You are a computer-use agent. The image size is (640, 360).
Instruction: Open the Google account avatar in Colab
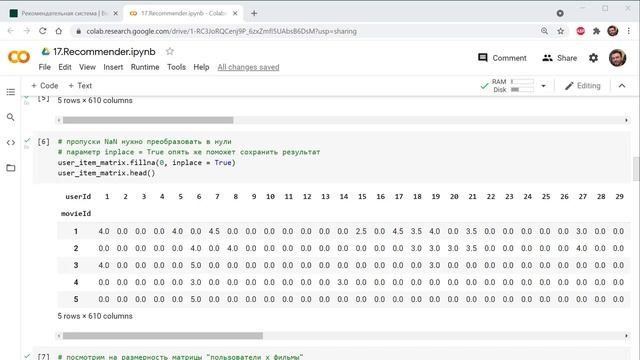click(617, 58)
